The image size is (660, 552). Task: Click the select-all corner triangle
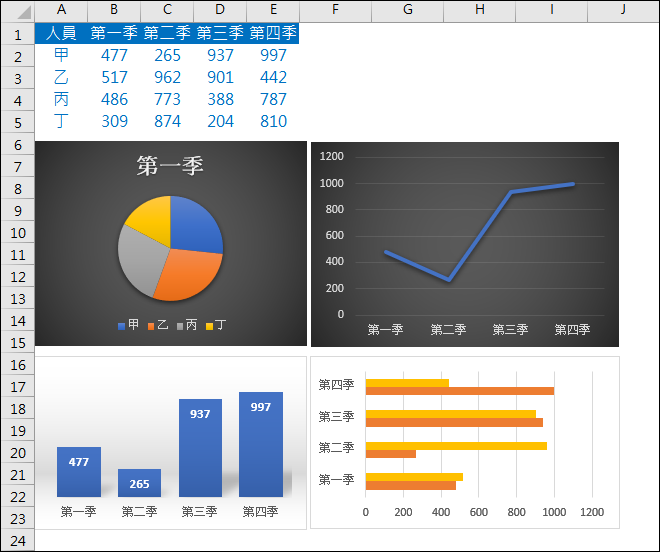tap(24, 12)
